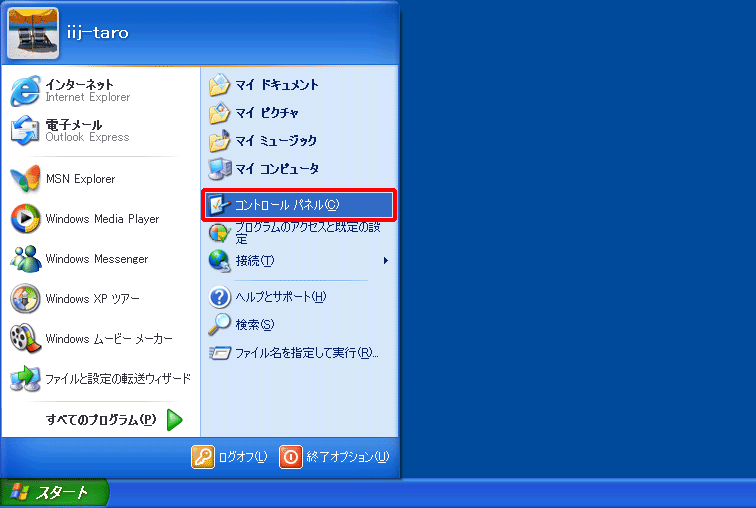Click Windows ムービー メーカー film reel icon
Viewport: 756px width, 508px height.
pyautogui.click(x=25, y=338)
